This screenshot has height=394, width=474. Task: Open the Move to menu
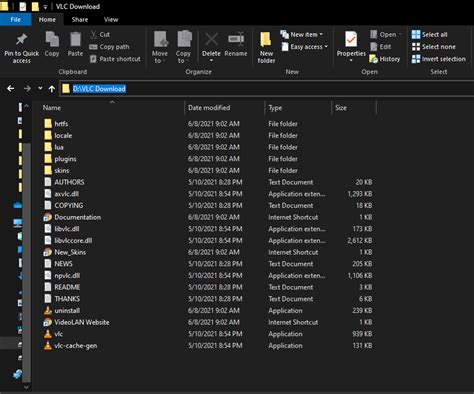(160, 47)
